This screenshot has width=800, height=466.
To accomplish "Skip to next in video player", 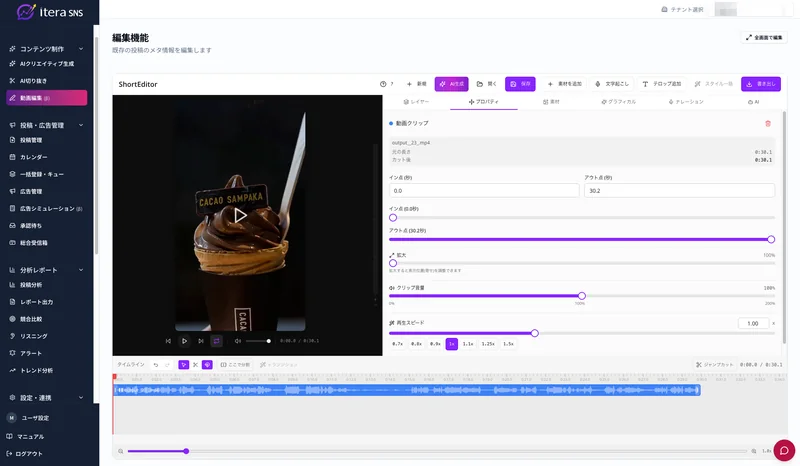I will pyautogui.click(x=201, y=341).
